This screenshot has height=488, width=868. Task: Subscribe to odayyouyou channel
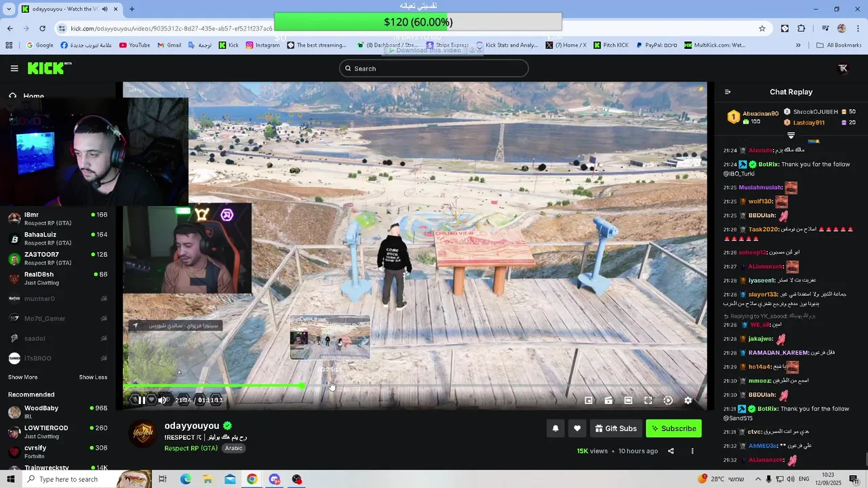(673, 428)
